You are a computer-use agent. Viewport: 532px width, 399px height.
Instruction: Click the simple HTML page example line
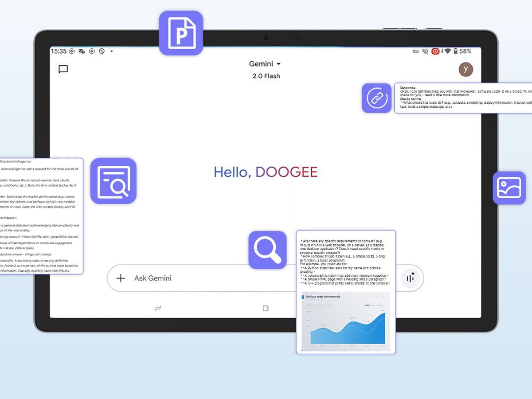[x=344, y=279]
